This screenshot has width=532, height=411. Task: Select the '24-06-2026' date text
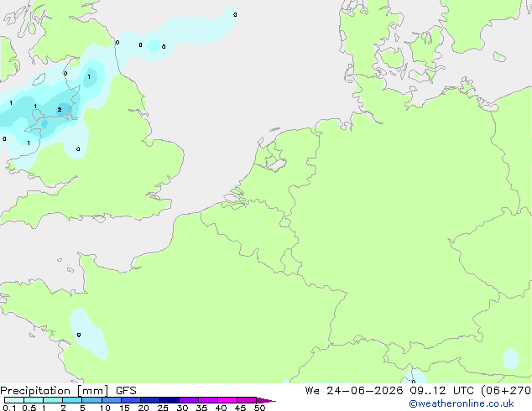pyautogui.click(x=365, y=391)
